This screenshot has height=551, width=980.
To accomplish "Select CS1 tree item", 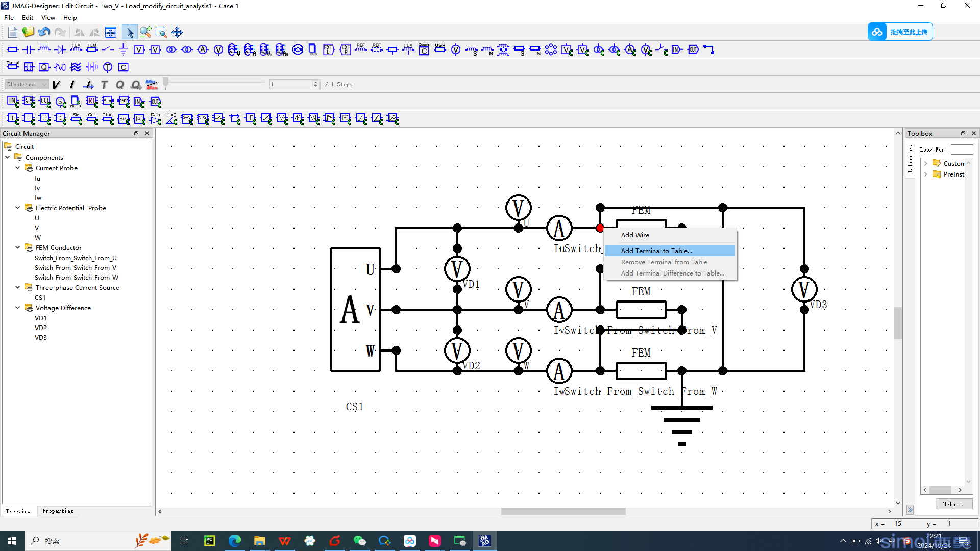I will 40,297.
